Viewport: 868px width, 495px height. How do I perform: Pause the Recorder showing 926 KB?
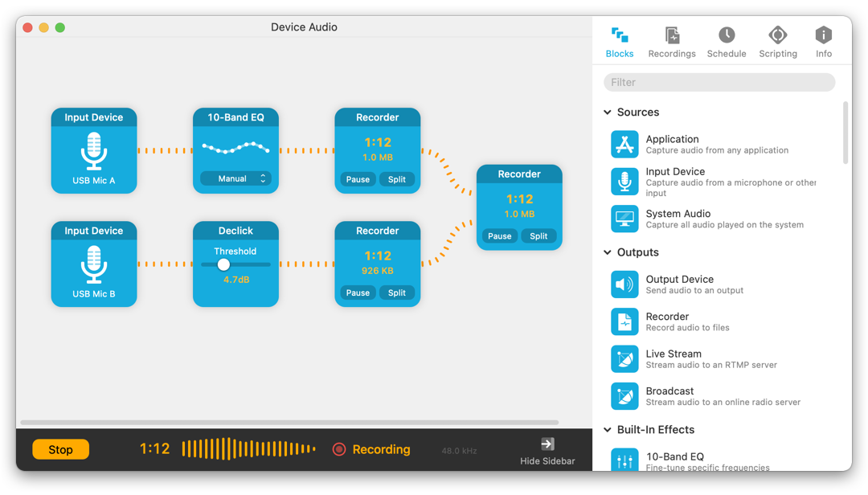tap(358, 293)
